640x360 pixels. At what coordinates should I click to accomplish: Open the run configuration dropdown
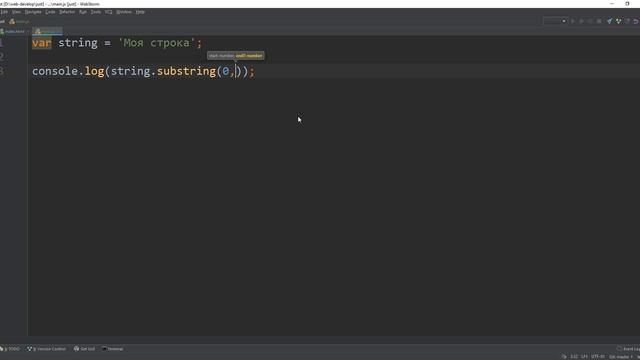(555, 21)
